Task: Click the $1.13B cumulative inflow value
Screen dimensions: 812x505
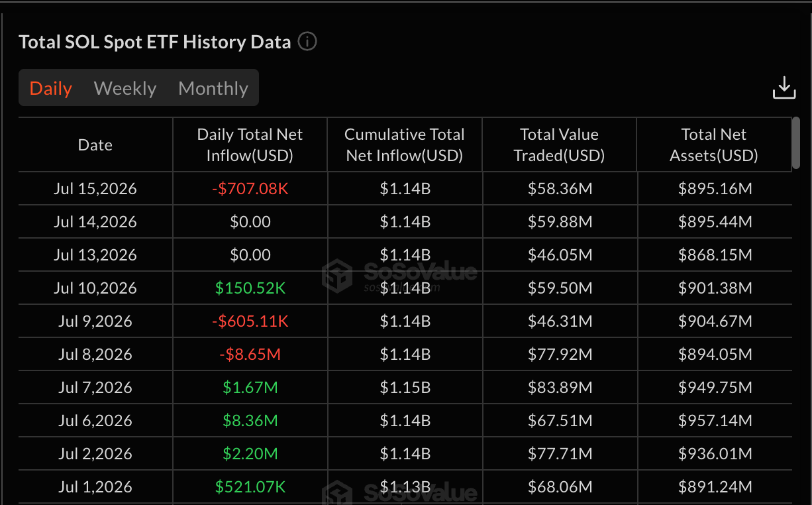Action: point(405,487)
